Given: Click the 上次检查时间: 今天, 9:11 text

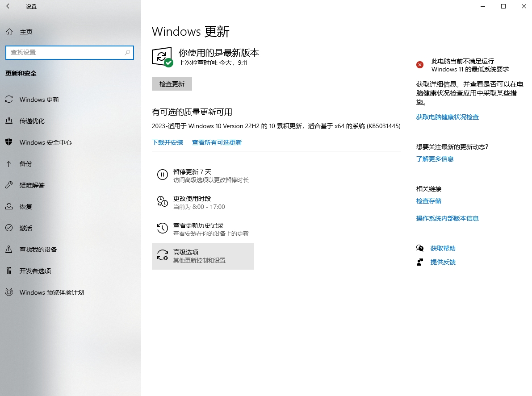Looking at the screenshot, I should click(x=213, y=63).
